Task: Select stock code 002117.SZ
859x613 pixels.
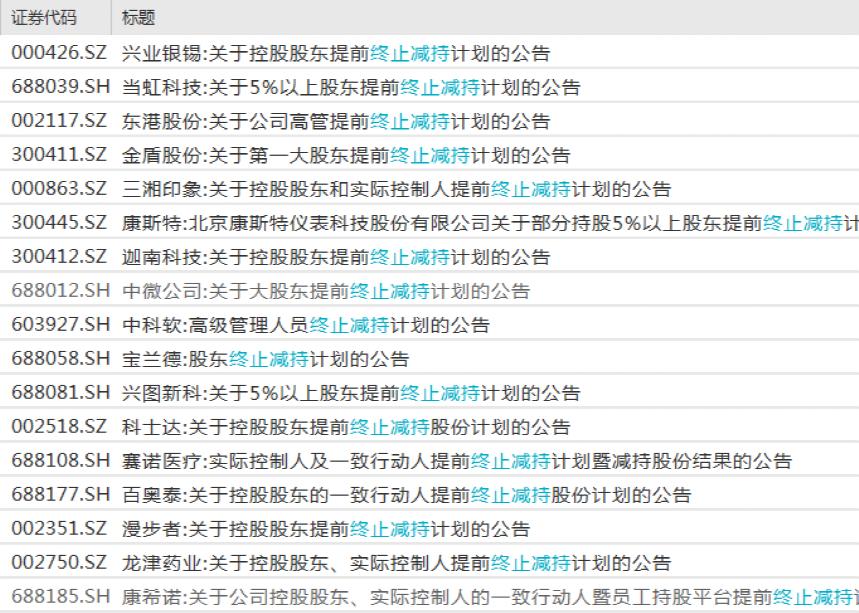Action: pos(59,121)
